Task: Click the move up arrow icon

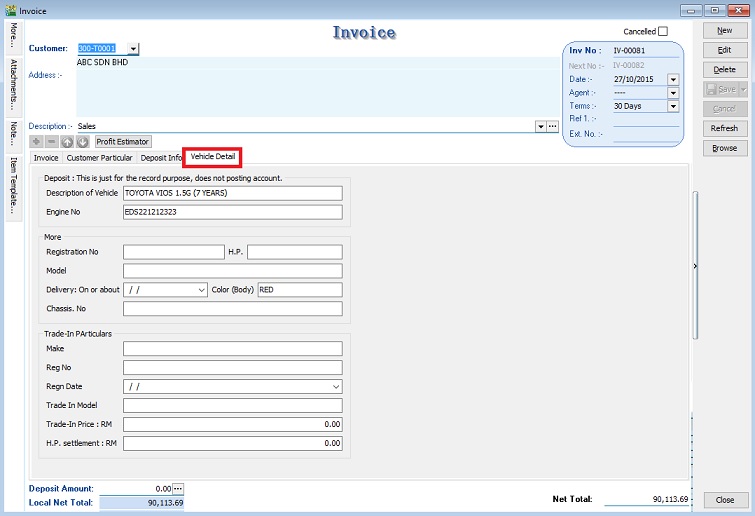Action: (68, 142)
